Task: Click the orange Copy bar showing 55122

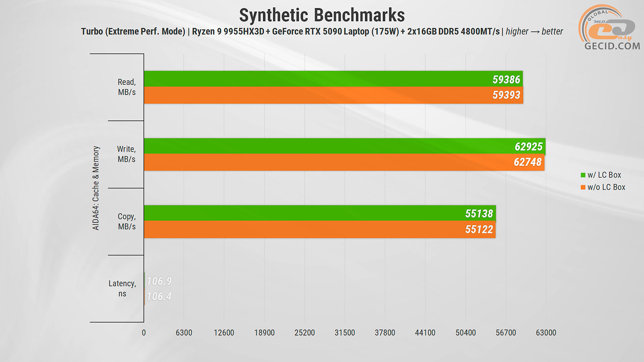Action: 320,229
